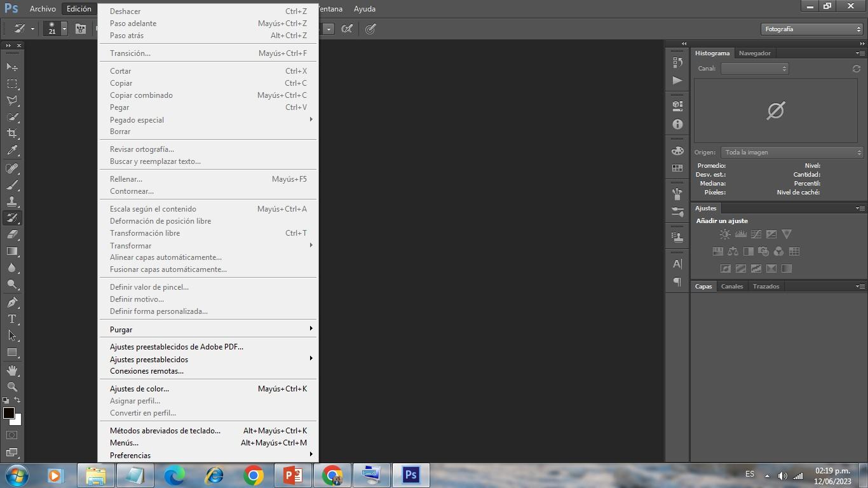Toggle airbrush build-up effects

point(347,29)
